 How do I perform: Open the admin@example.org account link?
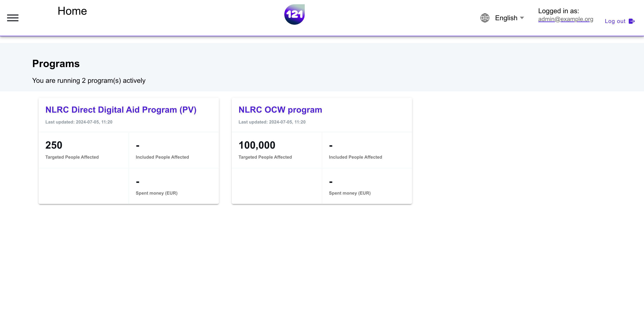coord(565,19)
